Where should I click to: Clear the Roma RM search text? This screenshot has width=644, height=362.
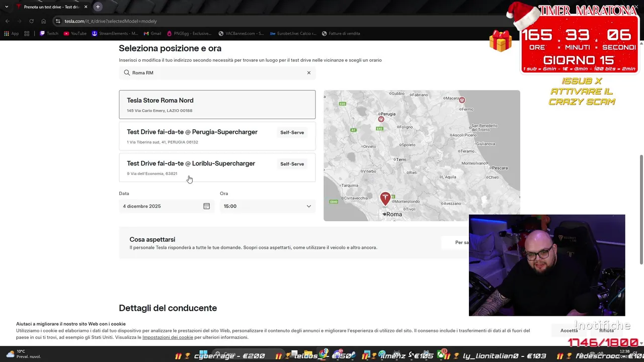tap(309, 73)
